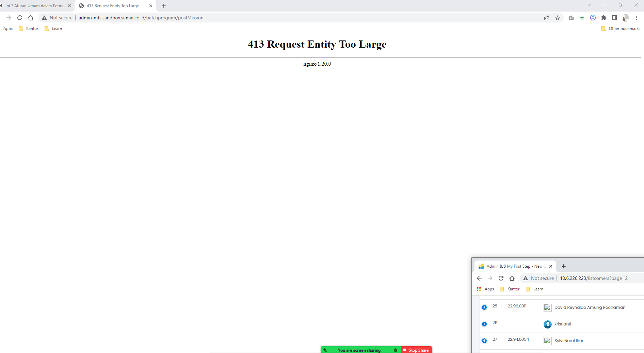
Task: Switch to the 'Ini 7 Aturan Umum' tab
Action: (34, 6)
